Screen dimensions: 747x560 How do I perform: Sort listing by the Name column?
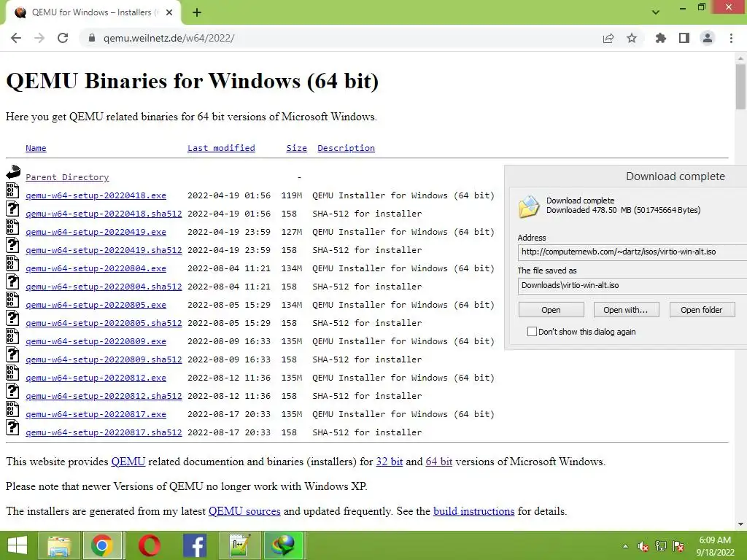(x=36, y=148)
